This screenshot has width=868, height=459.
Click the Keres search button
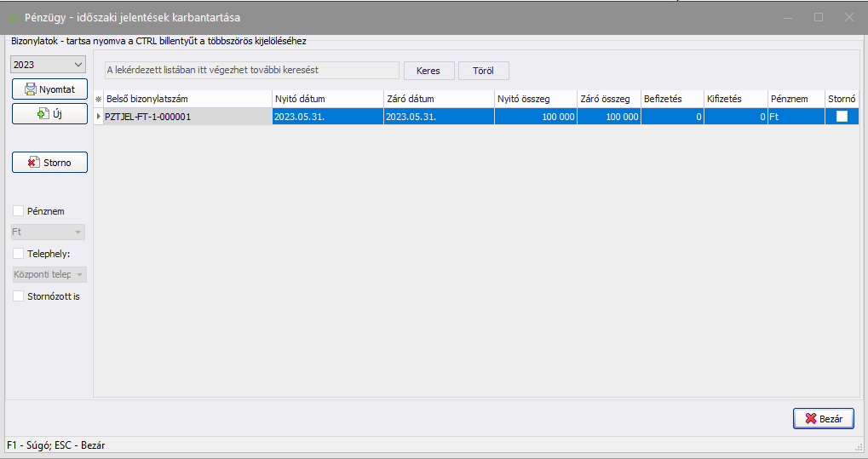click(428, 71)
